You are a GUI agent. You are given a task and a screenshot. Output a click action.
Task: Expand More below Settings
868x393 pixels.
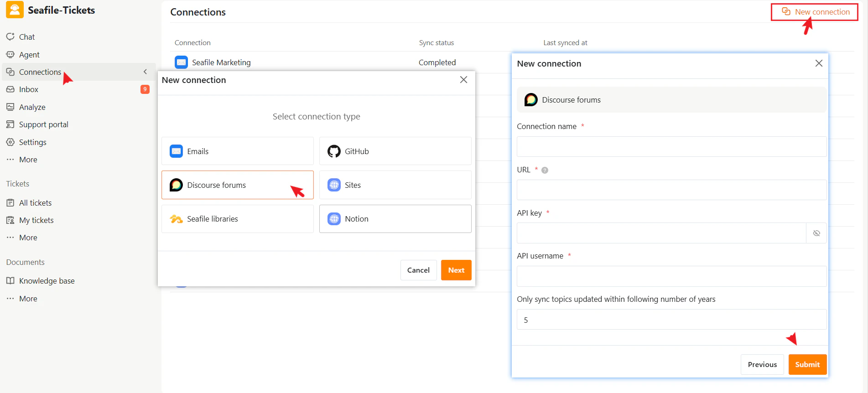[x=28, y=160]
